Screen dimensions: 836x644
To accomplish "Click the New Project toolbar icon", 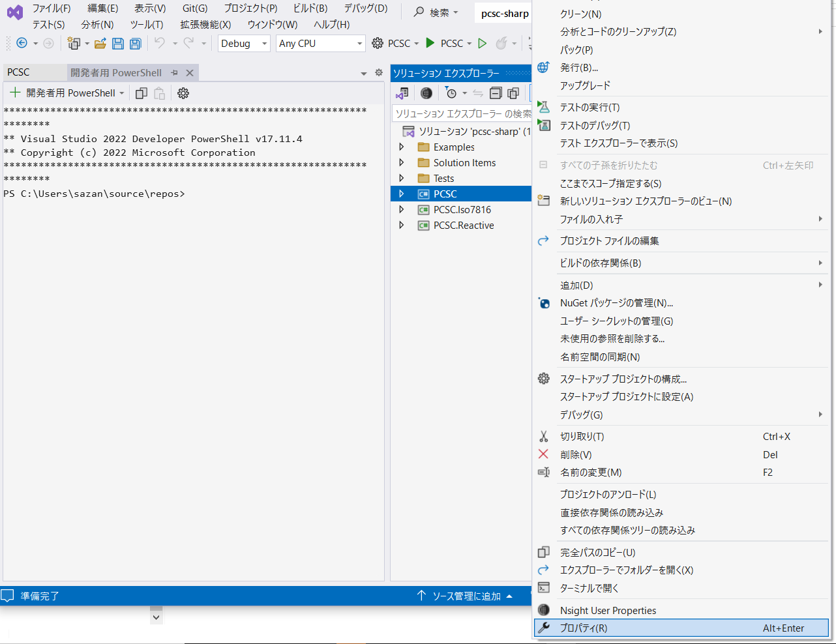I will click(74, 43).
